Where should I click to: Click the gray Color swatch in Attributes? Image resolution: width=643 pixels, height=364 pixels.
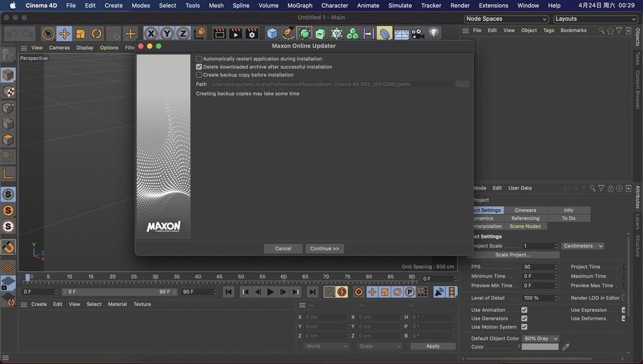point(540,347)
